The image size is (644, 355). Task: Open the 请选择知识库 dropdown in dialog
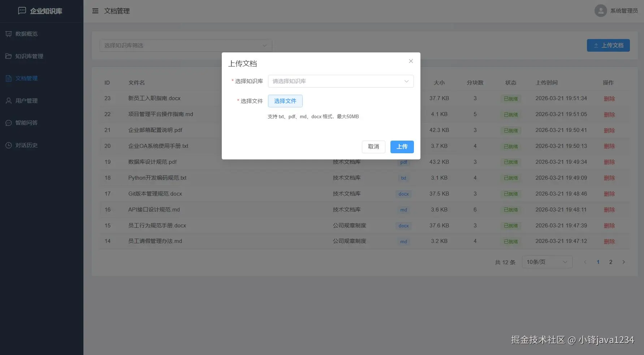pyautogui.click(x=340, y=81)
